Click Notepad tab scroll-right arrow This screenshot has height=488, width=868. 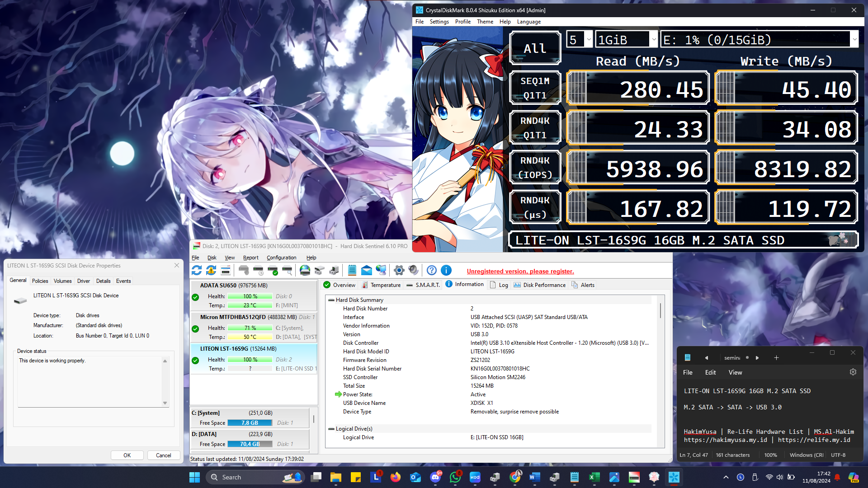757,357
